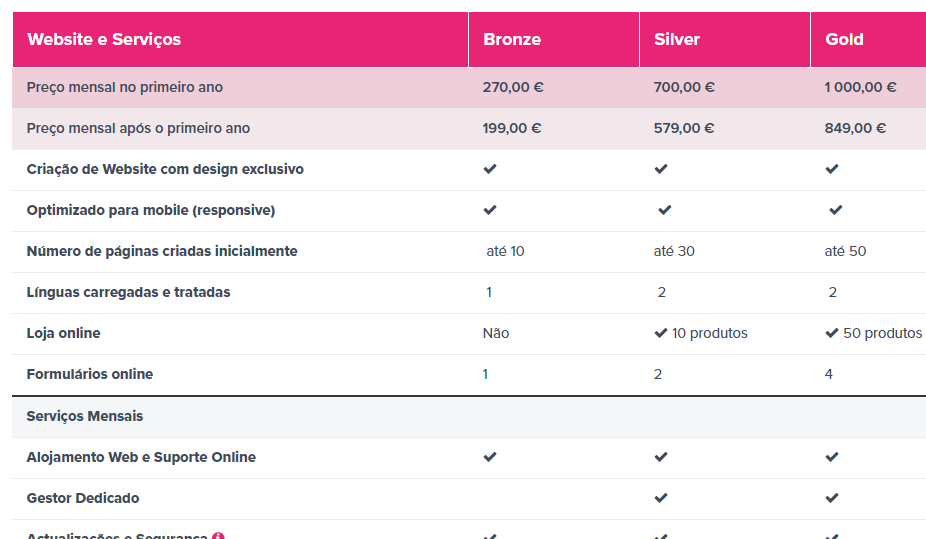Select the Bronze column header

pos(512,40)
